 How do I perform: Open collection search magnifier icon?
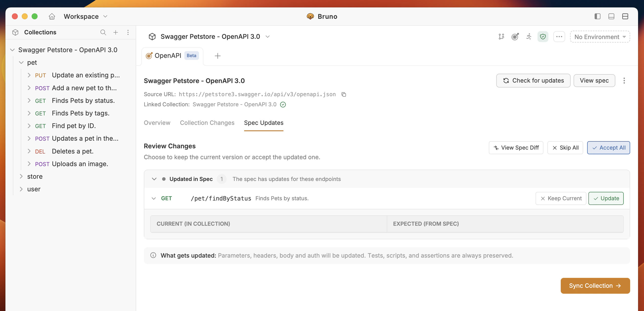coord(103,32)
